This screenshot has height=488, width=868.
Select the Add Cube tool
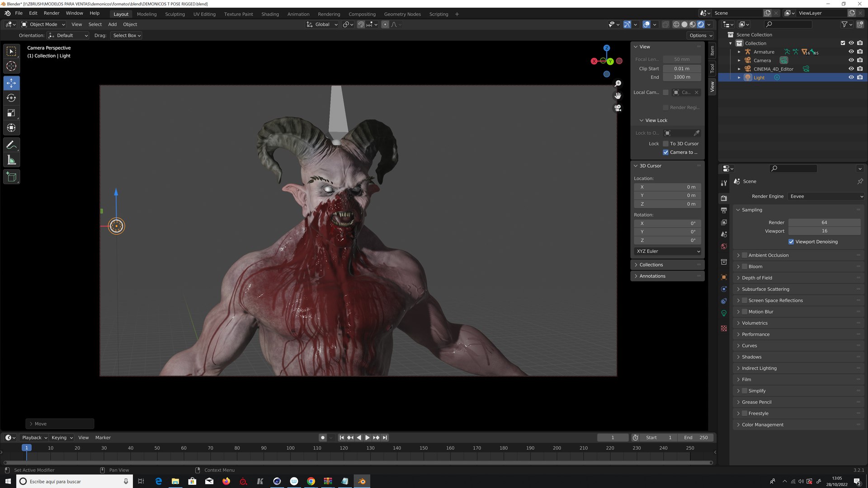tap(11, 177)
